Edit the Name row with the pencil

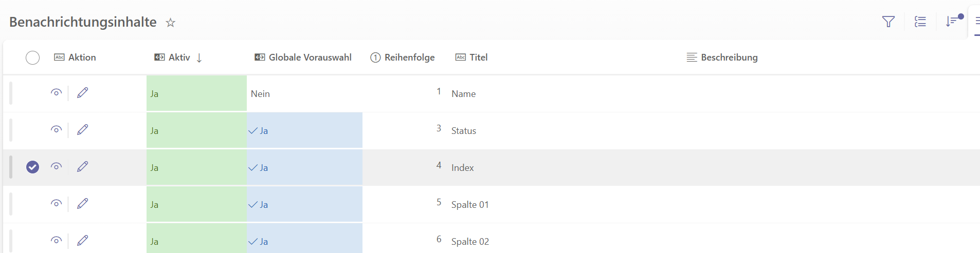pos(82,93)
